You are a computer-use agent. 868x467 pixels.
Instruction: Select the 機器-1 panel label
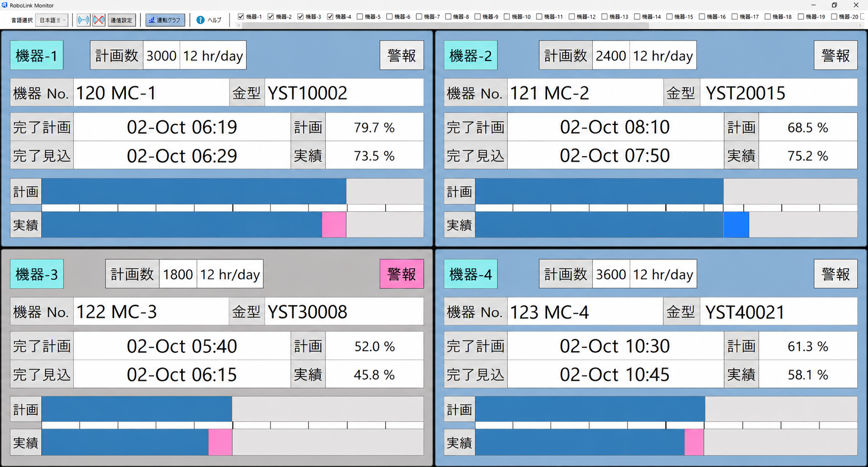pos(37,55)
